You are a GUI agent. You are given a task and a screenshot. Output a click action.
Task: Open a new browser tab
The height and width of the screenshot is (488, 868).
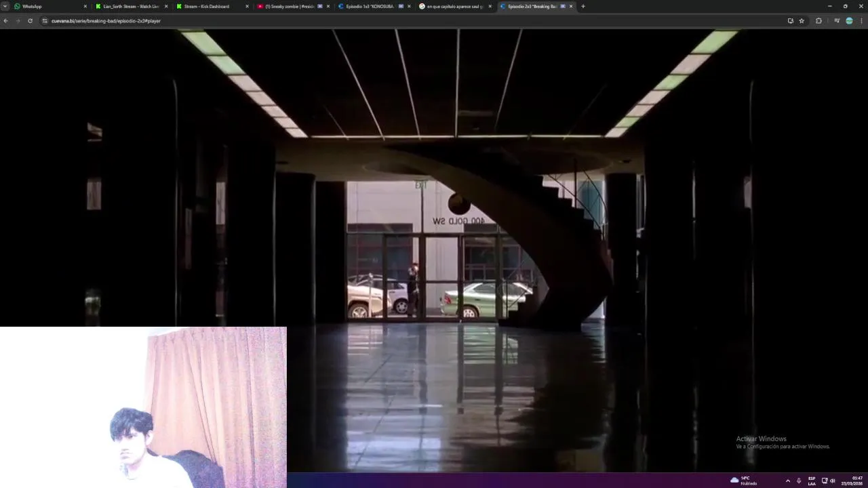tap(583, 6)
